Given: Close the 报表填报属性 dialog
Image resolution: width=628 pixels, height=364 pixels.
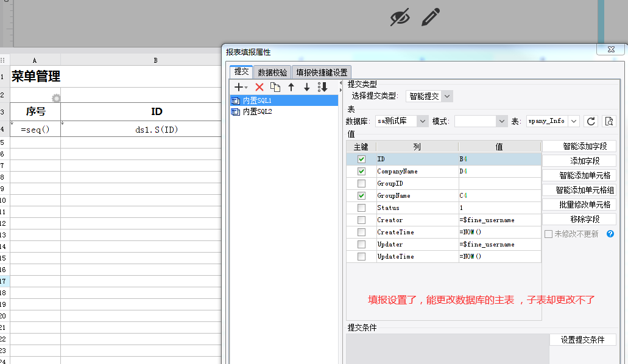Looking at the screenshot, I should tap(611, 49).
